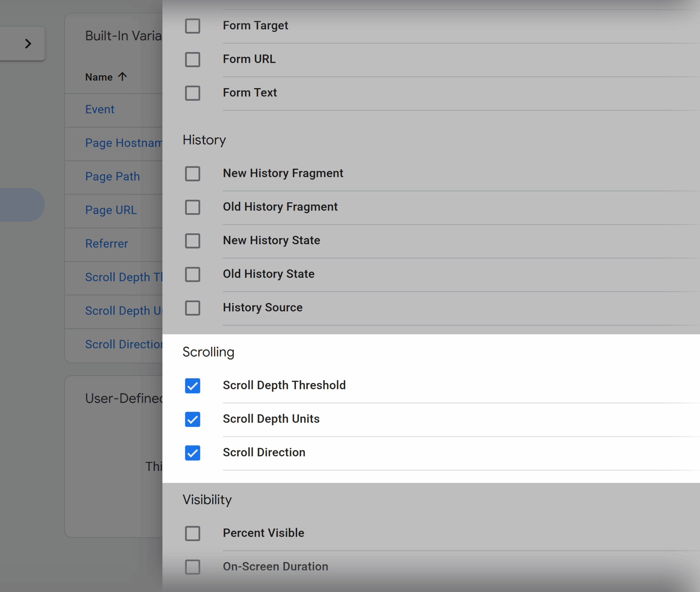This screenshot has height=592, width=700.
Task: Select the highlighted sidebar menu item
Action: 21,205
